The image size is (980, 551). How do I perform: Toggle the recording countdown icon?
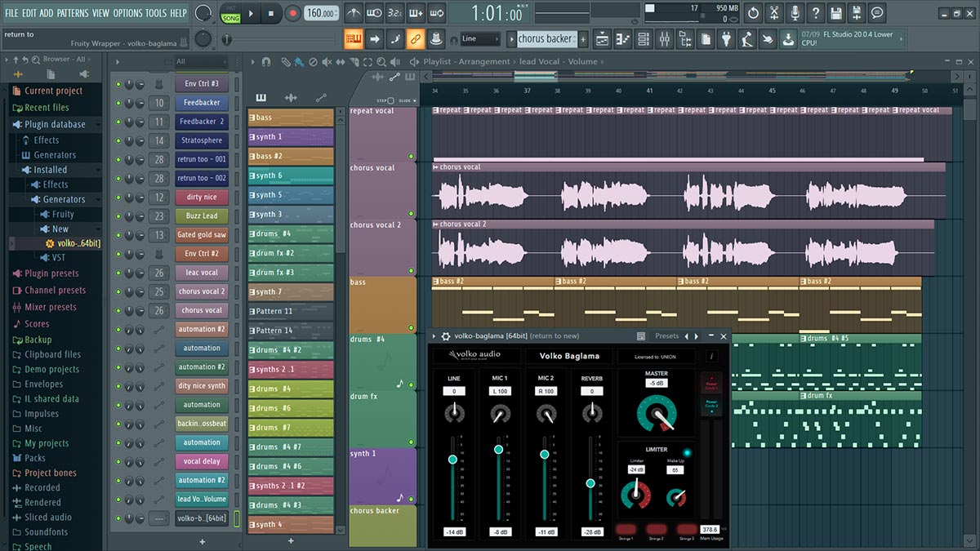(x=395, y=13)
